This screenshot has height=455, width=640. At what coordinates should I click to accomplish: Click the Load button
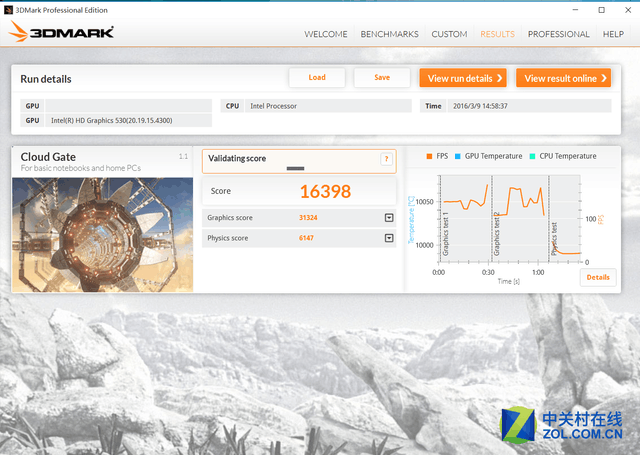(x=317, y=78)
